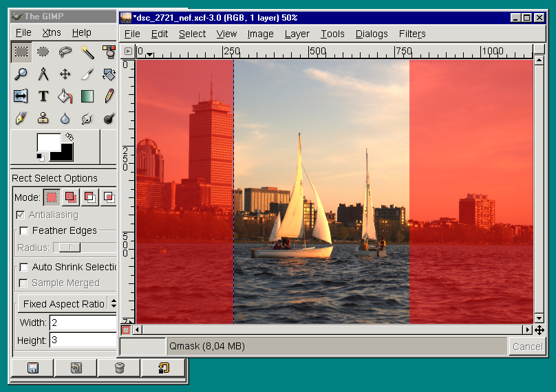
Task: Choose Replace selection mode
Action: (x=52, y=197)
